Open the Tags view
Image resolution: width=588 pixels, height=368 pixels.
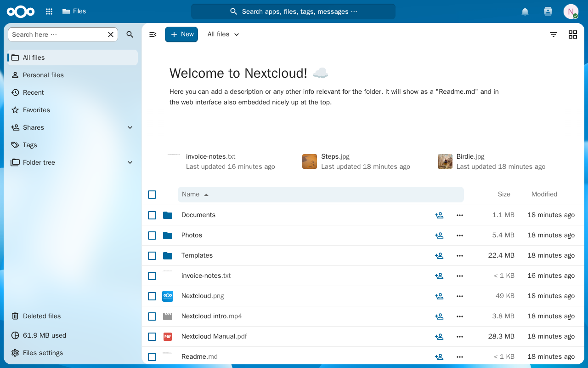coord(73,145)
